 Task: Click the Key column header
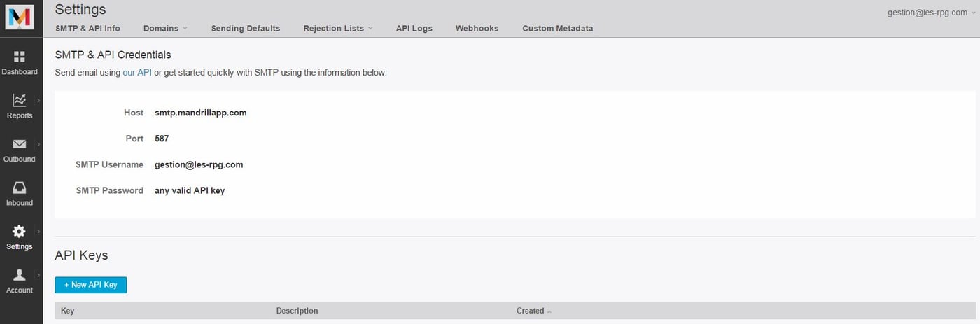(x=68, y=311)
